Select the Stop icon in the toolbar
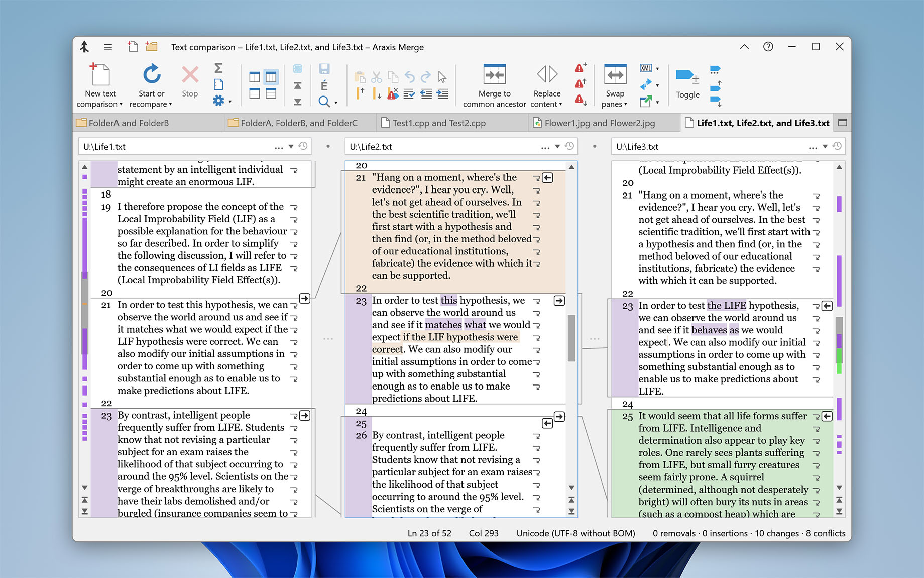This screenshot has height=578, width=924. click(x=189, y=75)
